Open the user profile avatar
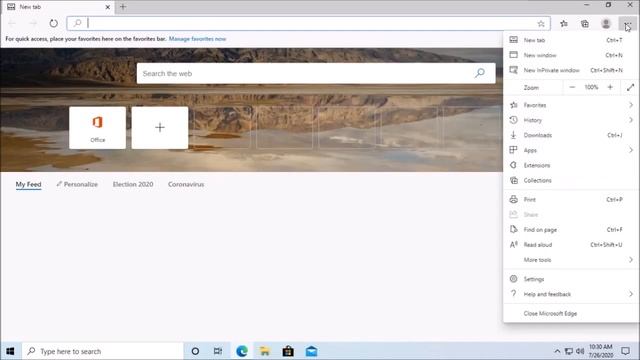This screenshot has height=360, width=640. click(606, 24)
